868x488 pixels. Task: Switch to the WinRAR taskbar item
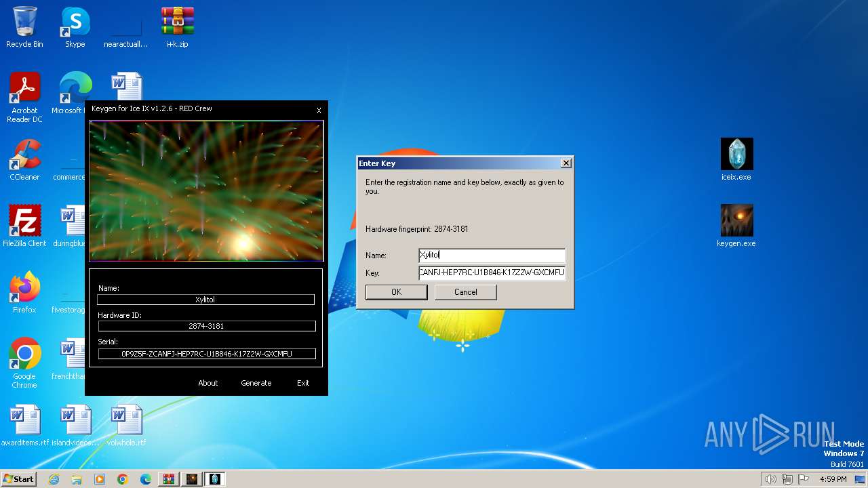click(x=169, y=479)
